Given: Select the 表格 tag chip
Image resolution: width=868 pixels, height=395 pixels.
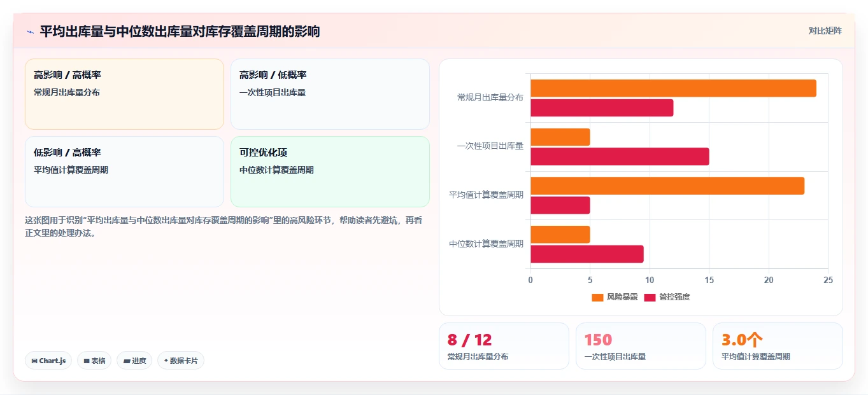Looking at the screenshot, I should tap(94, 361).
